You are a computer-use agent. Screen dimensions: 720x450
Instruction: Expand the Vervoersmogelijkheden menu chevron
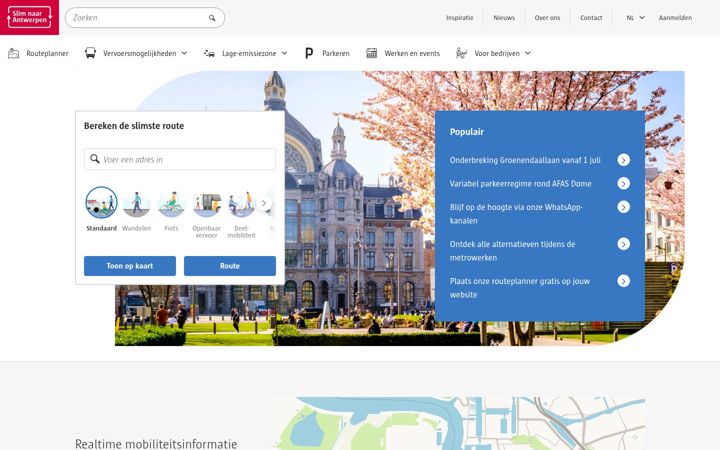[x=184, y=53]
